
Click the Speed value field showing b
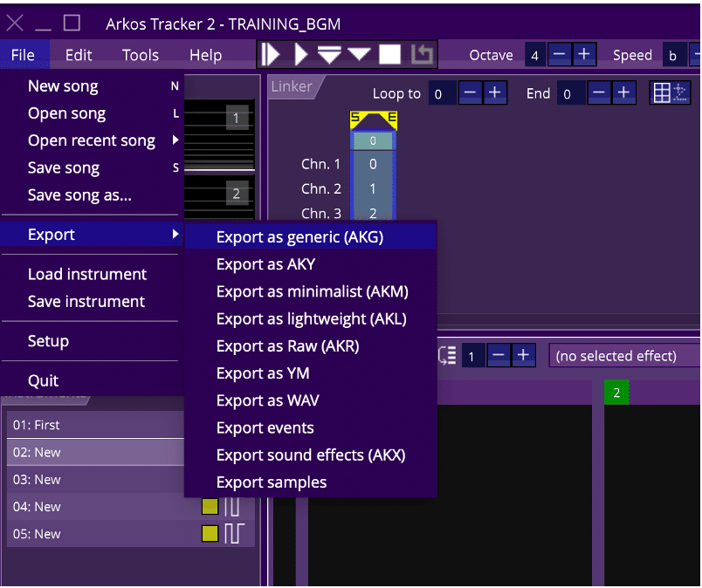(673, 55)
